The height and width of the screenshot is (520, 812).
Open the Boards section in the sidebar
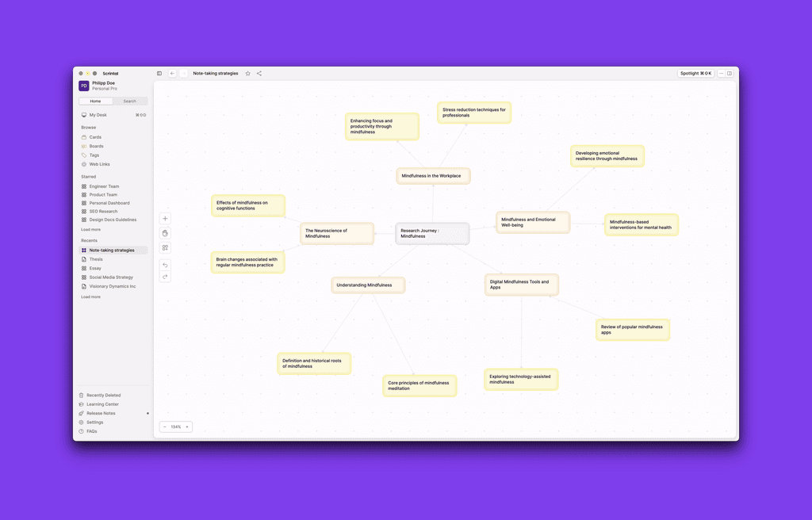pos(95,146)
